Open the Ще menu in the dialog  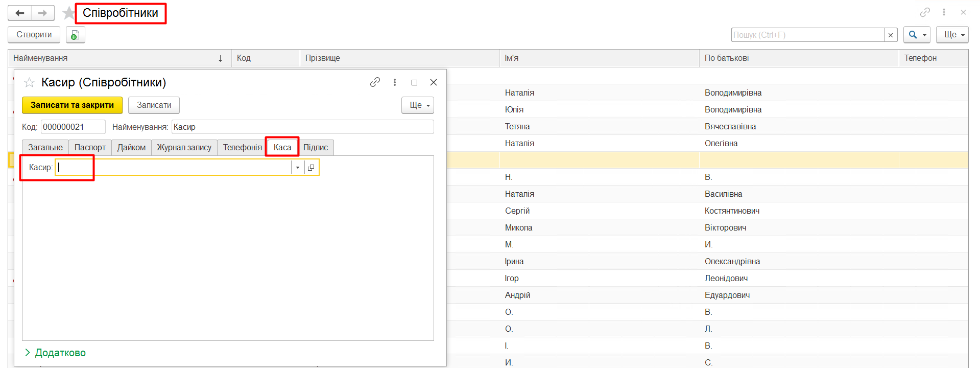[x=417, y=105]
